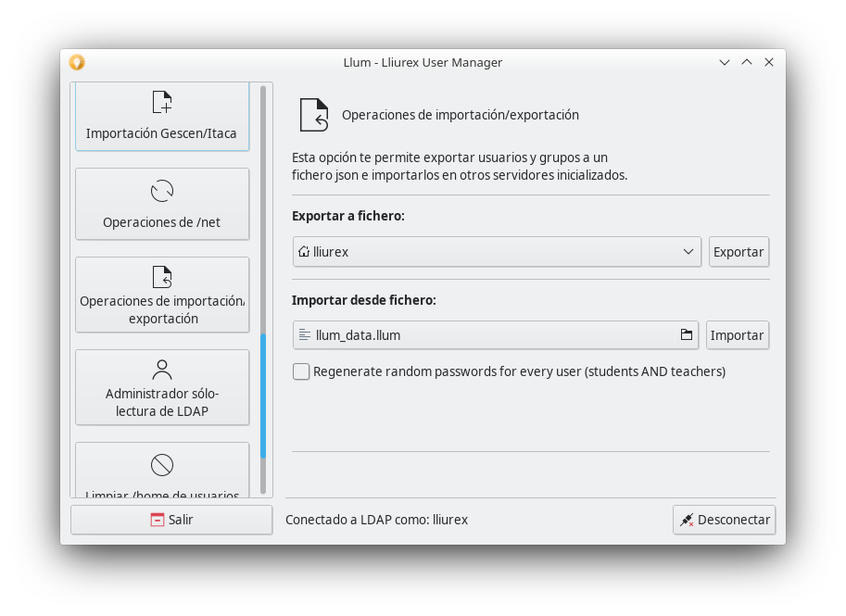Click the Limpiar /home prohibited icon
Viewport: 846px width, 616px height.
162,465
